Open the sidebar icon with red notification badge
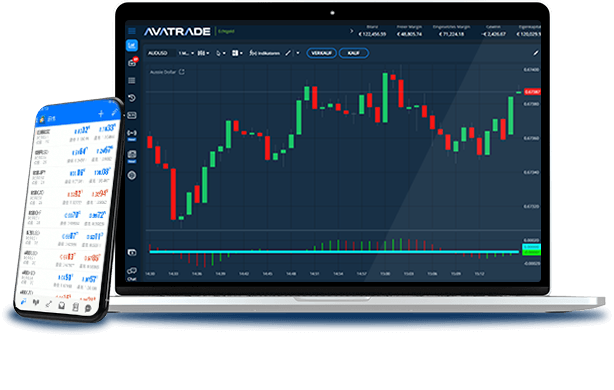The image size is (614, 390). coord(132,63)
